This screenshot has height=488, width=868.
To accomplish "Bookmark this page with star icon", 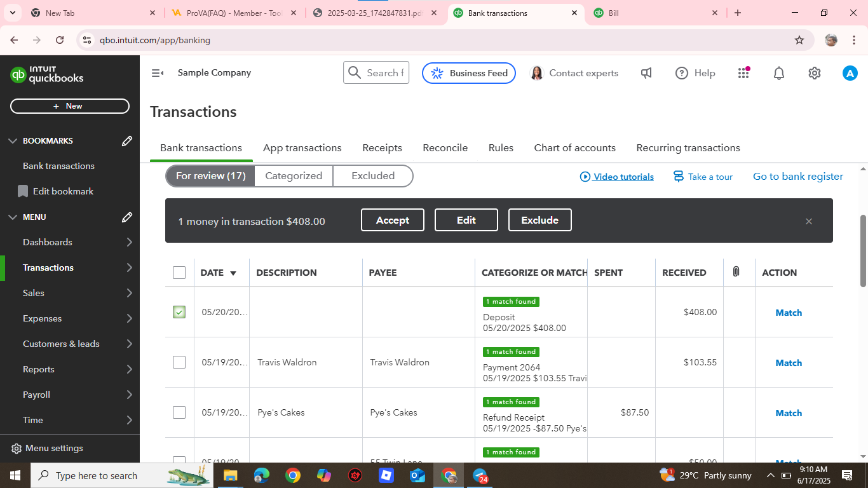I will tap(799, 40).
